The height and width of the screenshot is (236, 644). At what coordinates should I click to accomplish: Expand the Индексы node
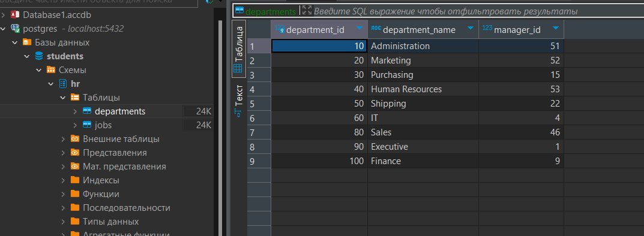point(63,180)
